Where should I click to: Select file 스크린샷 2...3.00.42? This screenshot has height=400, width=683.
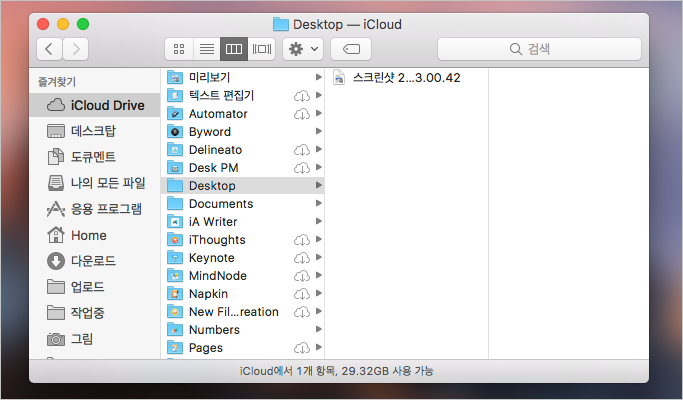[x=406, y=78]
